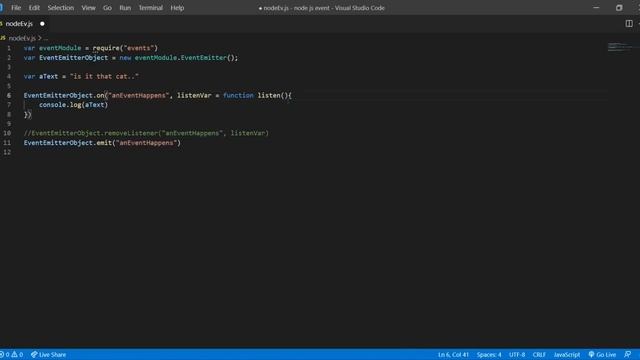
Task: Open the View menu
Action: tap(89, 8)
